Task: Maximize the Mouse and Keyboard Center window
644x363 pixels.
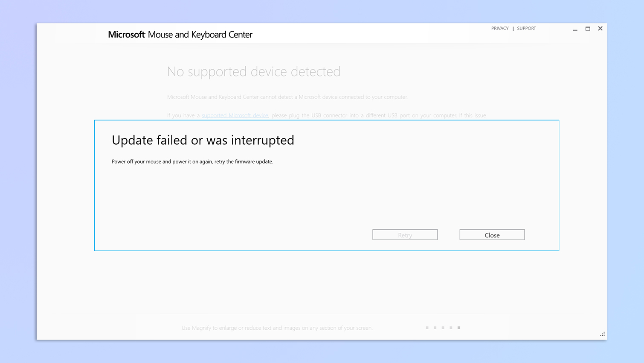Action: (588, 29)
